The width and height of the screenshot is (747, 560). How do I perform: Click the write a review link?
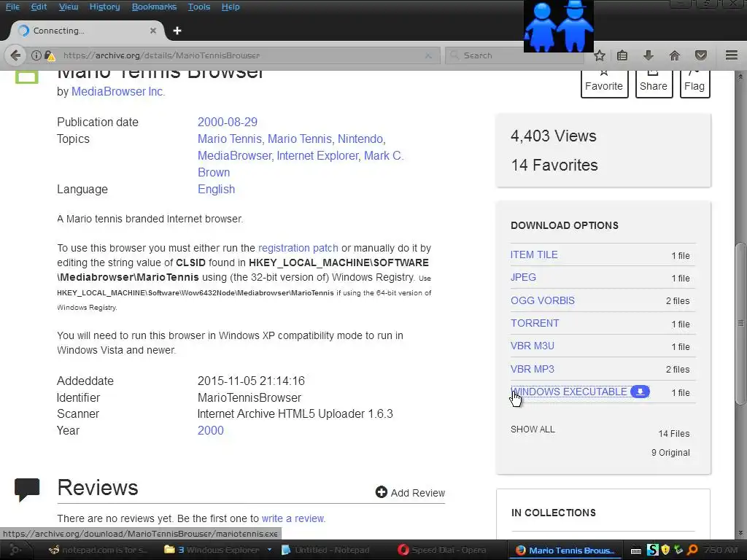pyautogui.click(x=293, y=518)
